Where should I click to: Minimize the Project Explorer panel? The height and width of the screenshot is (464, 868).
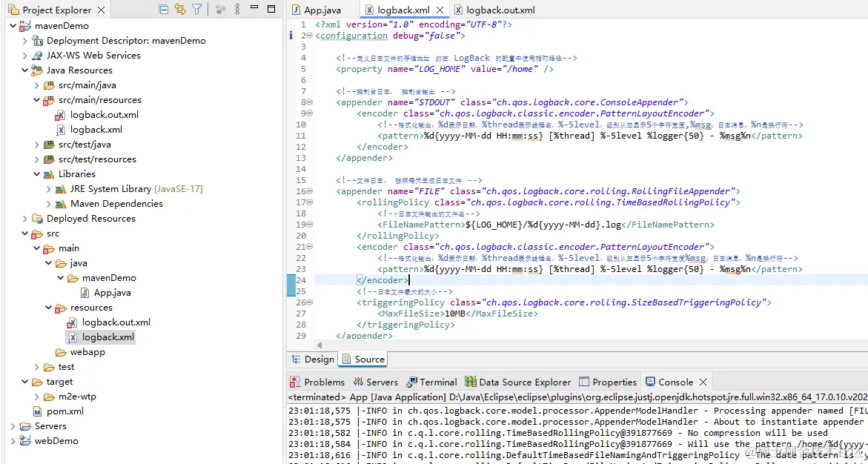(254, 9)
